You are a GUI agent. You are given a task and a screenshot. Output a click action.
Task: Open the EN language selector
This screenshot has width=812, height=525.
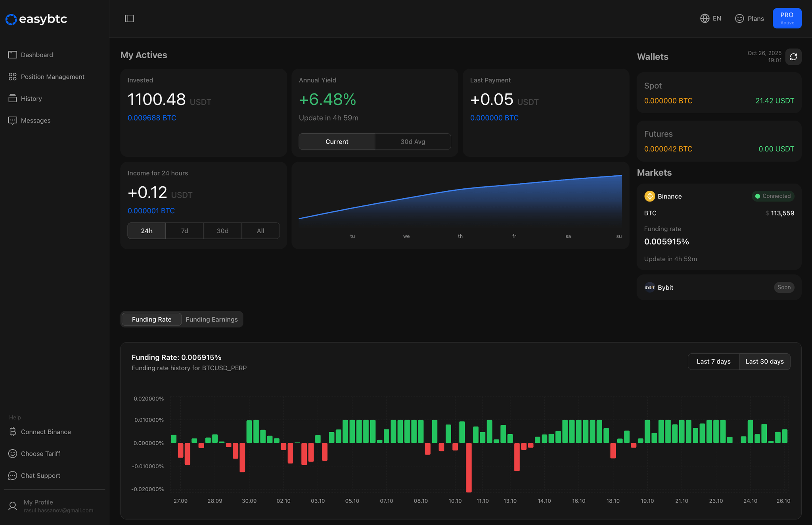[x=710, y=18]
